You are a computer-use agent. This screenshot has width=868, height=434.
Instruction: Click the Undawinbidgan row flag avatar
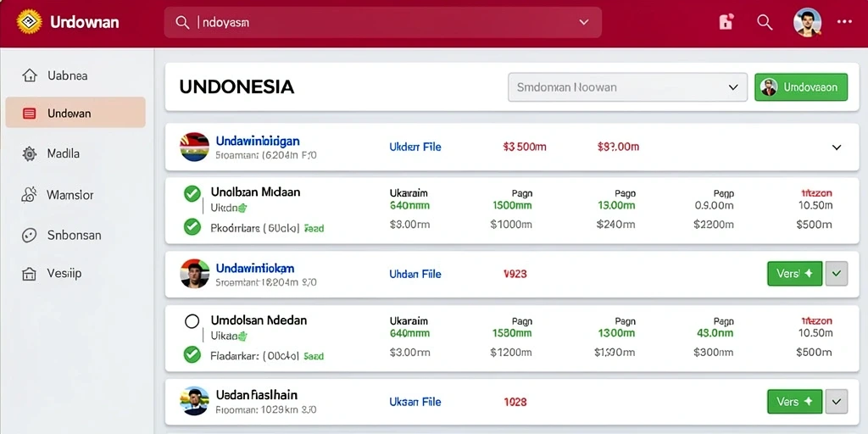[x=194, y=147]
